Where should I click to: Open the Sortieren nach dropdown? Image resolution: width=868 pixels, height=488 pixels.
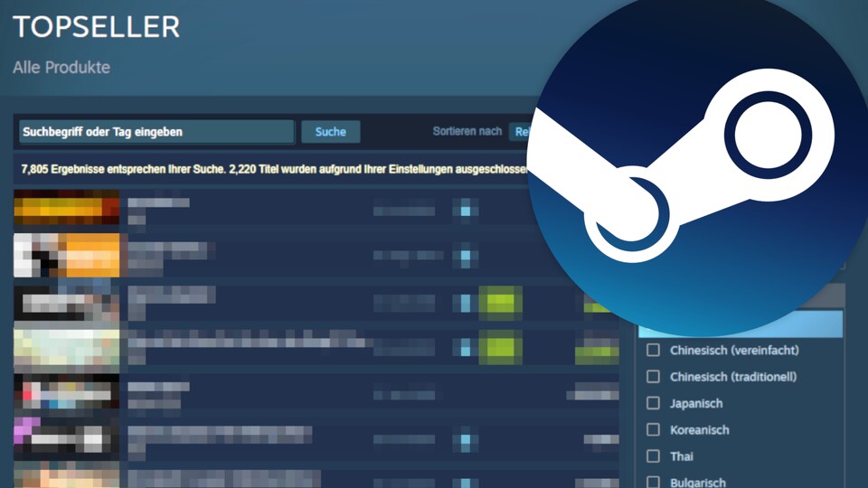[520, 132]
